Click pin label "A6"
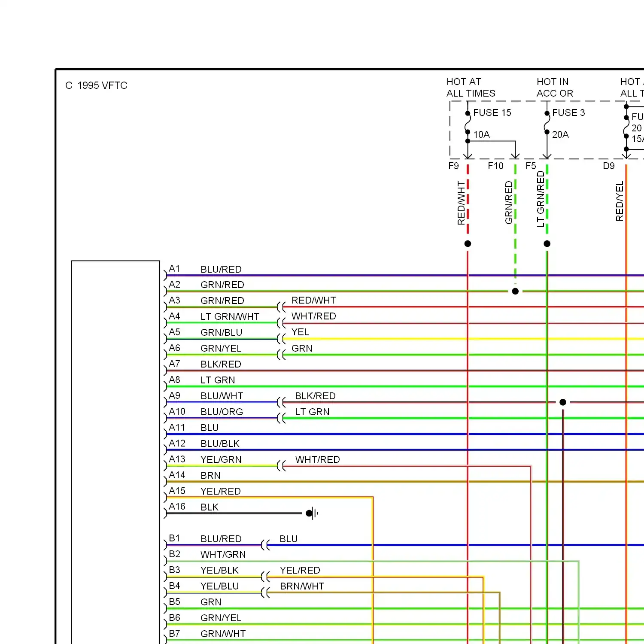Viewport: 644px width, 644px height. pos(174,348)
